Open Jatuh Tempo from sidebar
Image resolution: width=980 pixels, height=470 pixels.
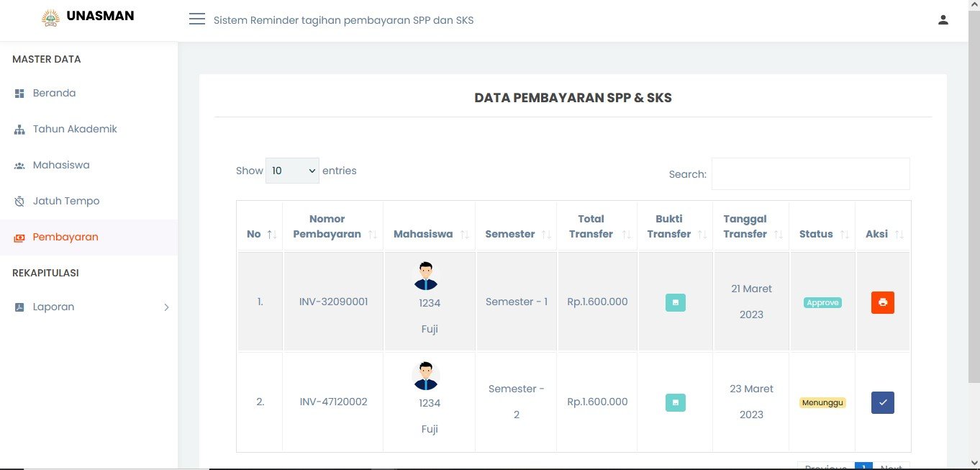pyautogui.click(x=65, y=202)
